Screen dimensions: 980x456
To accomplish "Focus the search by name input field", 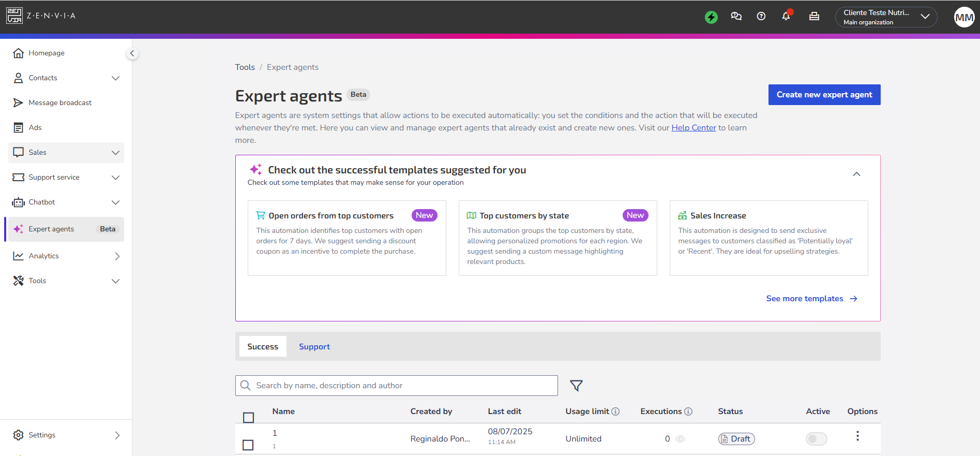I will [x=397, y=386].
